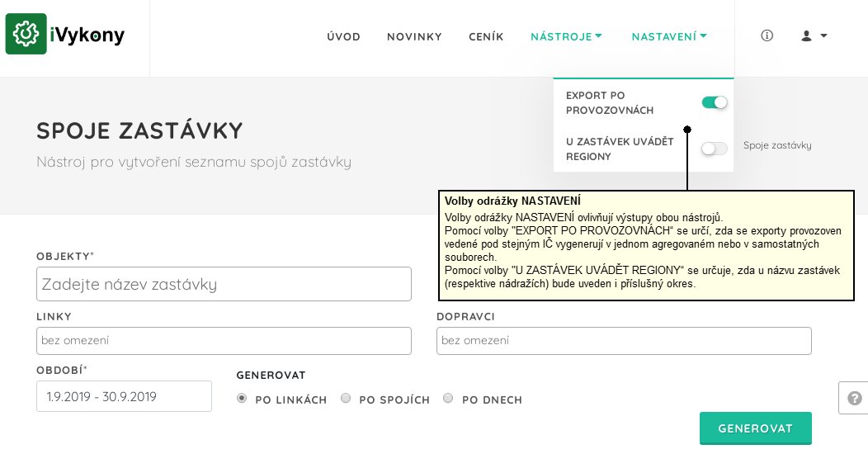Viewport: 868px width, 454px height.
Task: Click the user account person icon
Action: [x=807, y=36]
